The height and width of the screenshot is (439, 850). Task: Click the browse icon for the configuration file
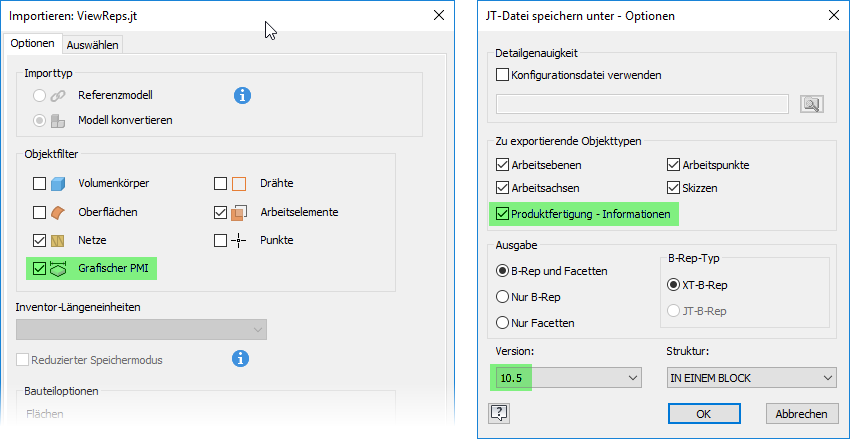point(809,104)
